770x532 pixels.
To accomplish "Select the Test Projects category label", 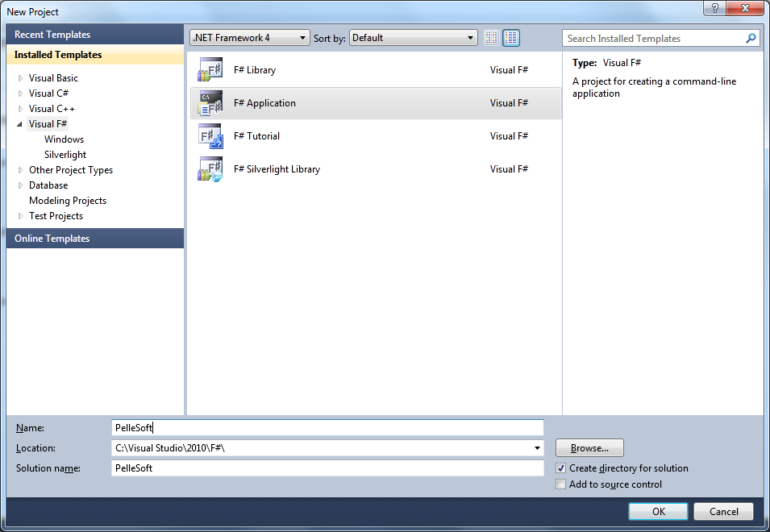I will [56, 216].
